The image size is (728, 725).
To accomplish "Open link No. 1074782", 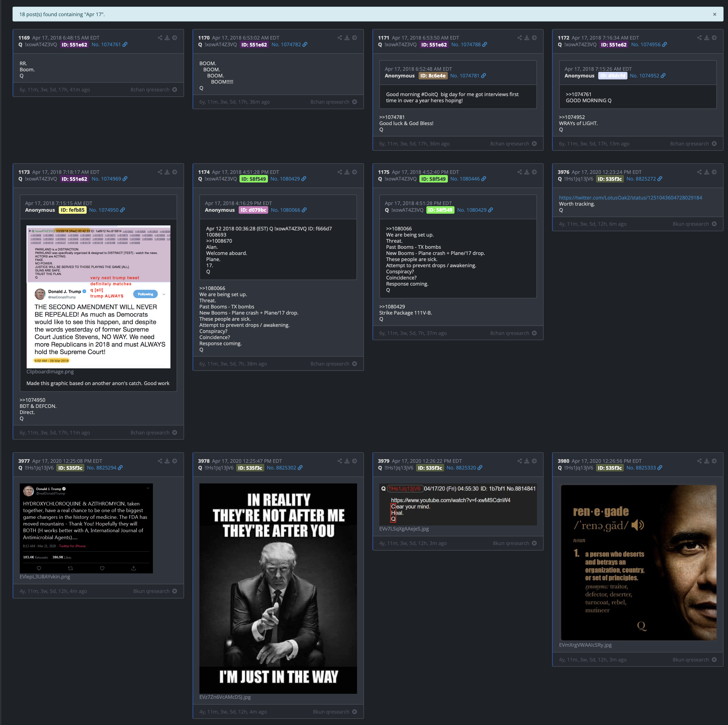I will click(x=289, y=45).
